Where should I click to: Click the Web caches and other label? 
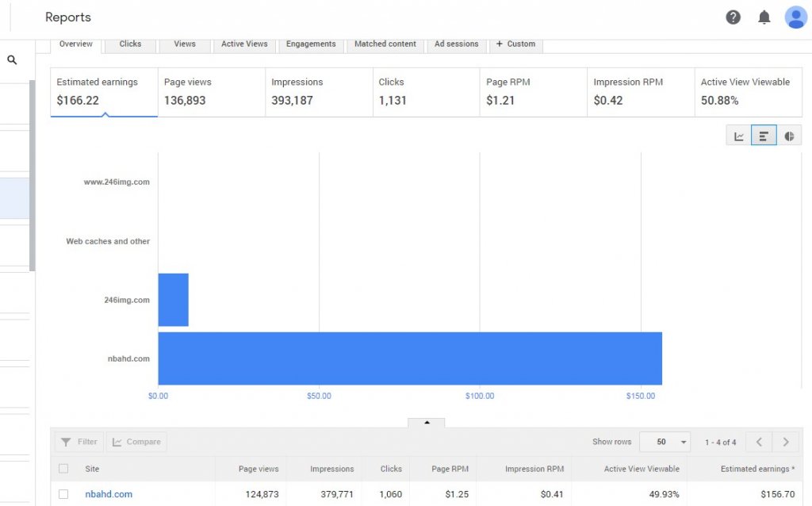click(108, 241)
